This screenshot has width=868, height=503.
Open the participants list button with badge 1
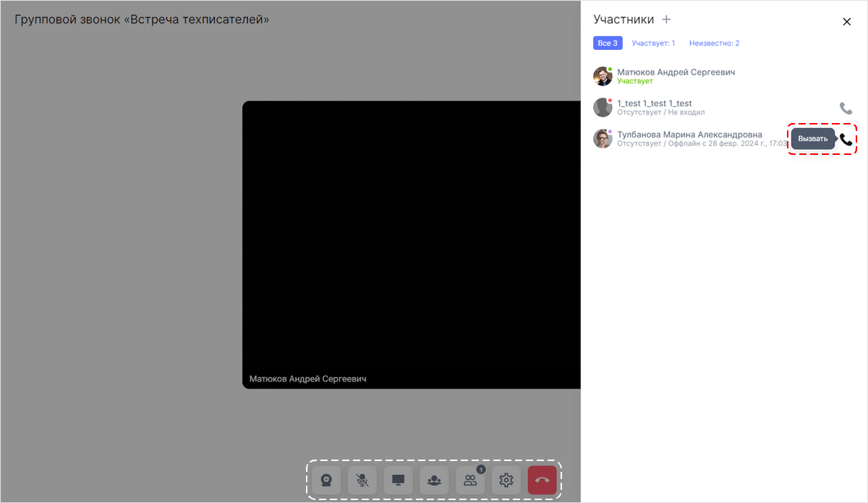(470, 480)
